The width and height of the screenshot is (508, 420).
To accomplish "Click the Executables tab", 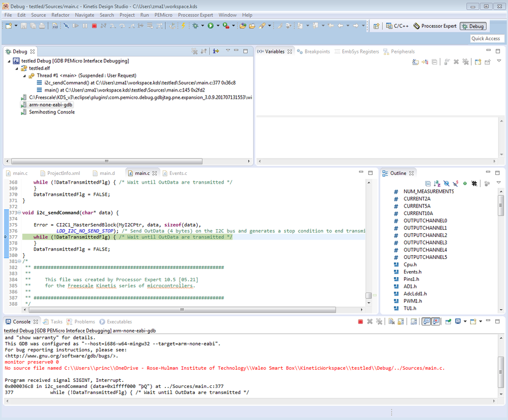I will [115, 322].
